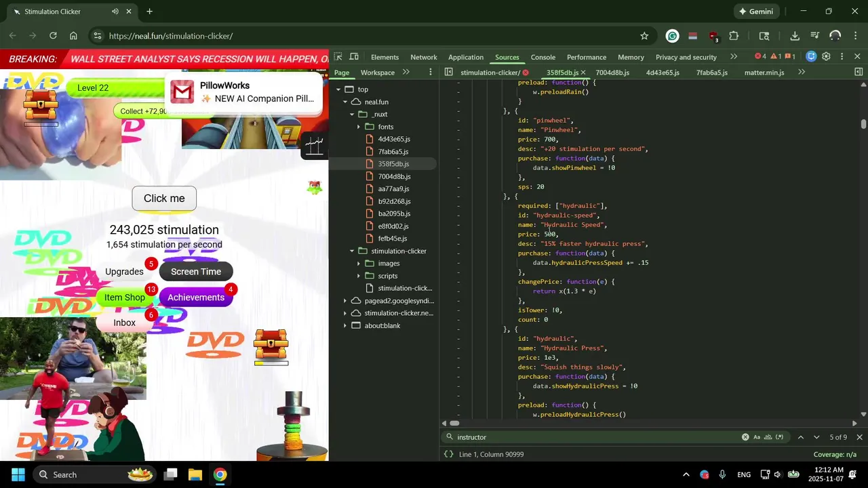
Task: Click the treasure chest beside the DVD logo
Action: 271,344
